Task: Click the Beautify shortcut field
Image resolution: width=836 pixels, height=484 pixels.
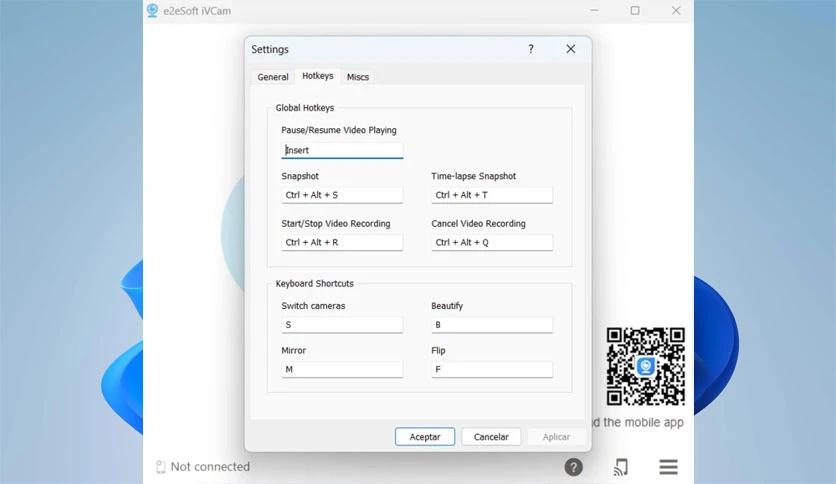Action: [x=492, y=325]
